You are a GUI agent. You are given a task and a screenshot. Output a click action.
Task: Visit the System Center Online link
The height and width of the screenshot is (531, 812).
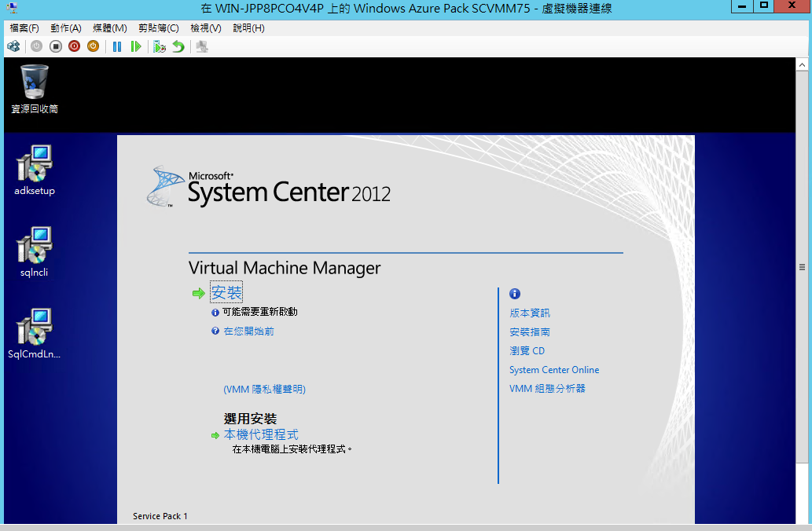tap(554, 370)
